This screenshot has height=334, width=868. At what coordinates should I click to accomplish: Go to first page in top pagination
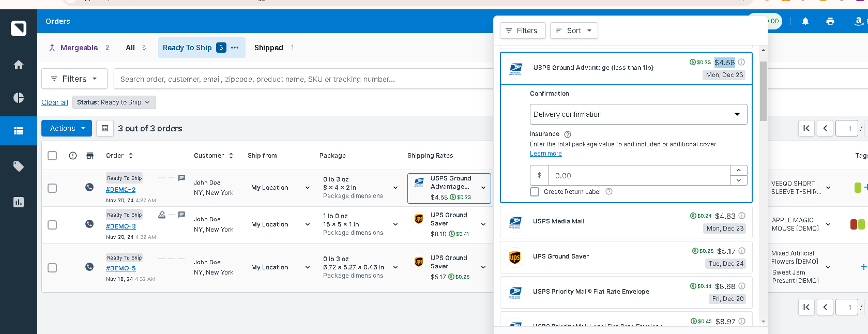(806, 128)
